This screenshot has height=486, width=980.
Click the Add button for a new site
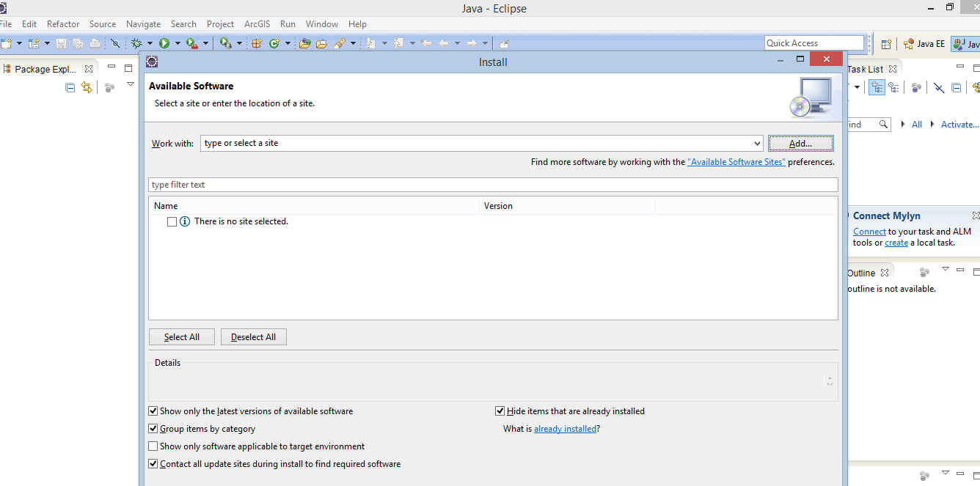point(800,143)
